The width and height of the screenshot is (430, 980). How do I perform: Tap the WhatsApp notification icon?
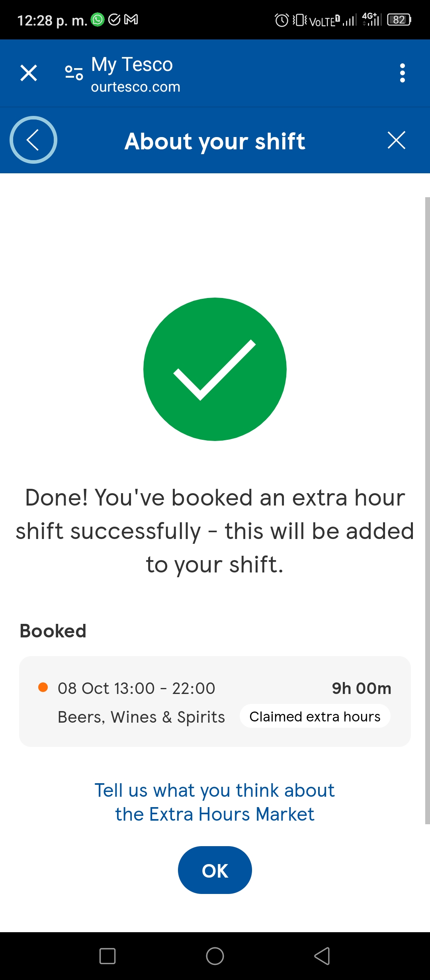point(98,20)
